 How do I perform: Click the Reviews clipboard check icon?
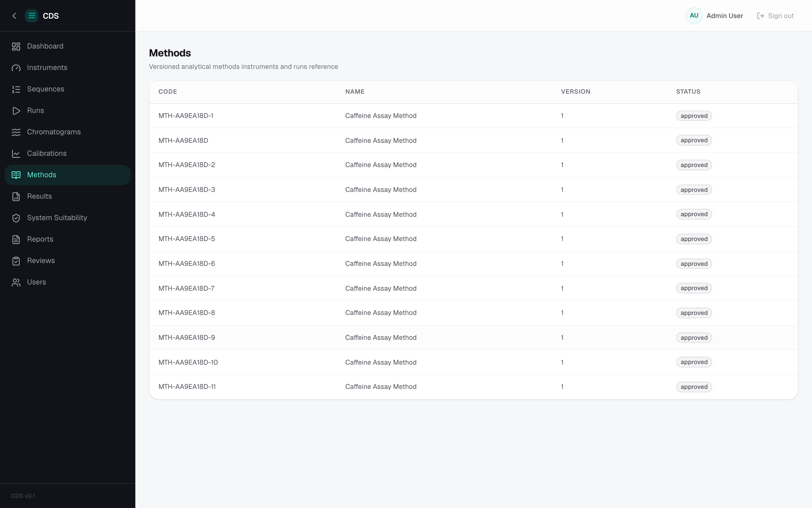pyautogui.click(x=16, y=261)
